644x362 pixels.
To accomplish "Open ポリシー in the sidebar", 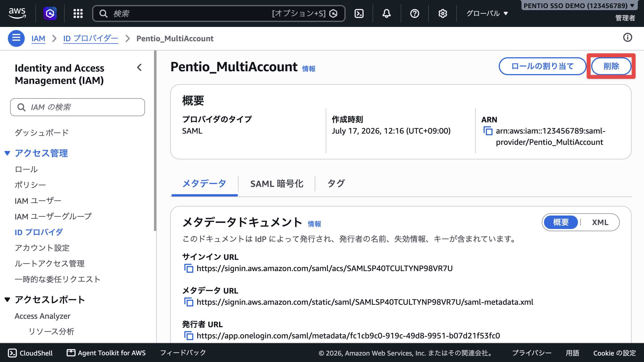I will 30,185.
